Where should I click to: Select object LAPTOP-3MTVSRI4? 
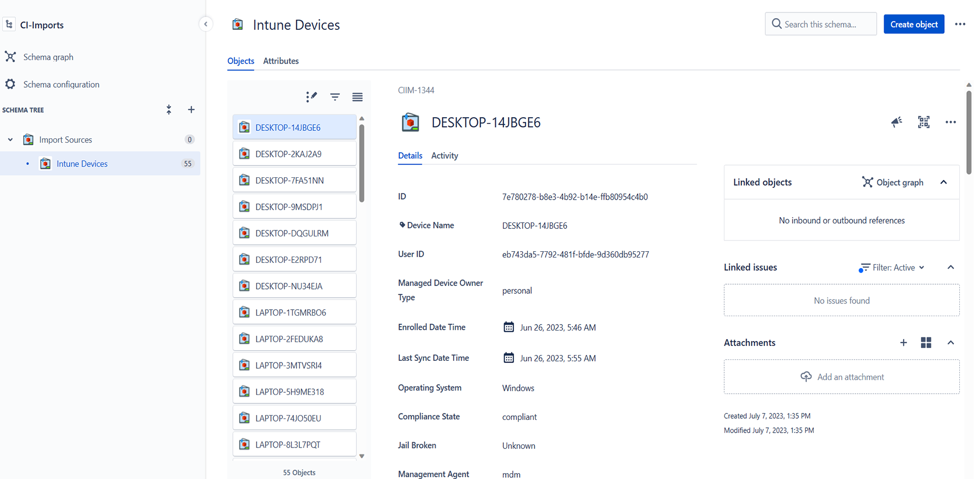pos(295,365)
